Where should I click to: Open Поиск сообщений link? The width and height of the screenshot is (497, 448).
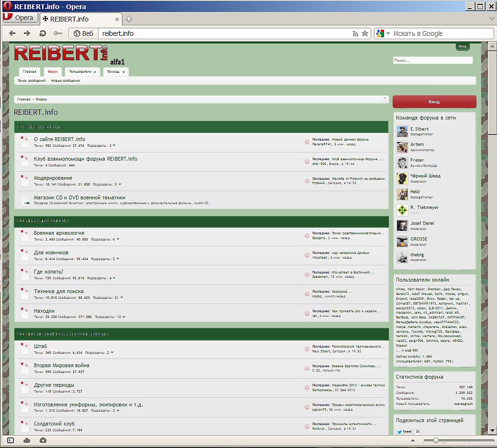(32, 80)
